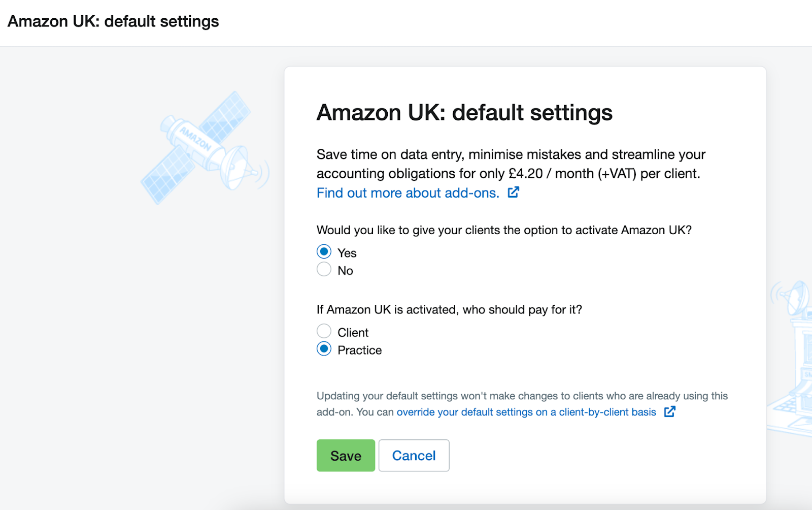The height and width of the screenshot is (510, 812).
Task: Click the "Yes" label text
Action: pyautogui.click(x=347, y=252)
